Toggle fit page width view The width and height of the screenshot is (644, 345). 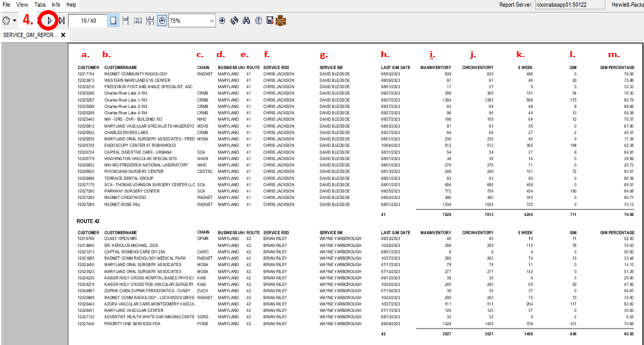[126, 21]
